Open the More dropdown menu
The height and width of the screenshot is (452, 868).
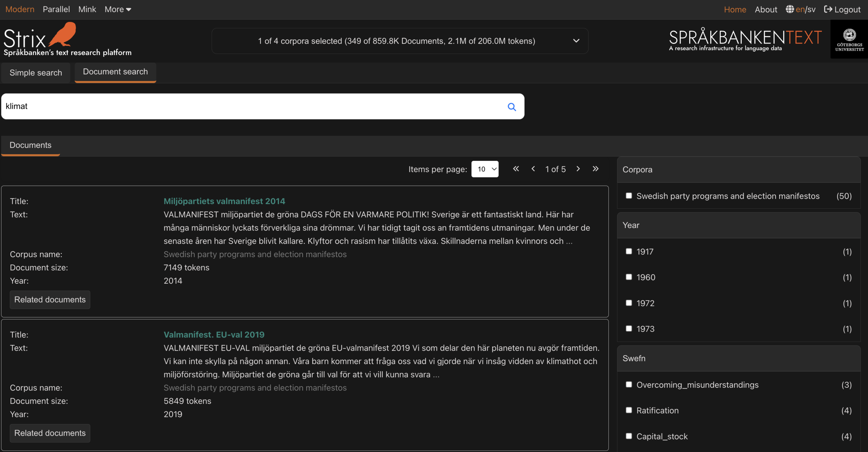pos(118,9)
